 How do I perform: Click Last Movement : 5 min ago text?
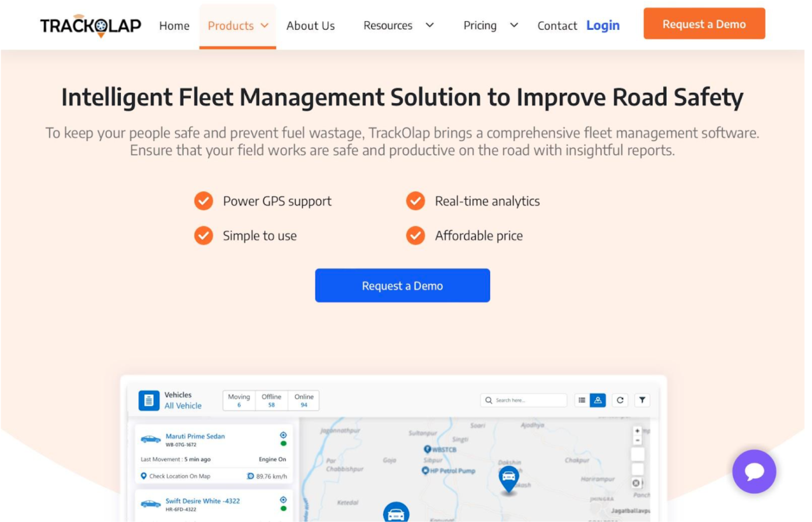(x=176, y=460)
